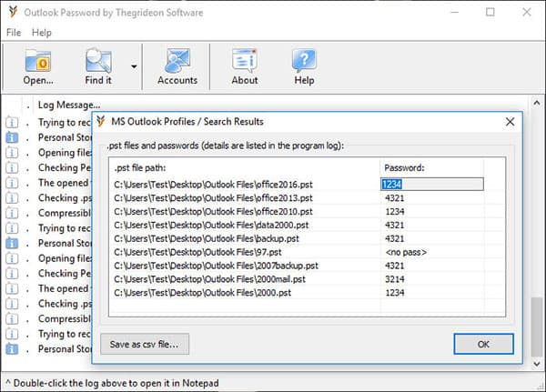This screenshot has width=546, height=392.
Task: Click the highlighted 1234 password field
Action: pos(431,184)
